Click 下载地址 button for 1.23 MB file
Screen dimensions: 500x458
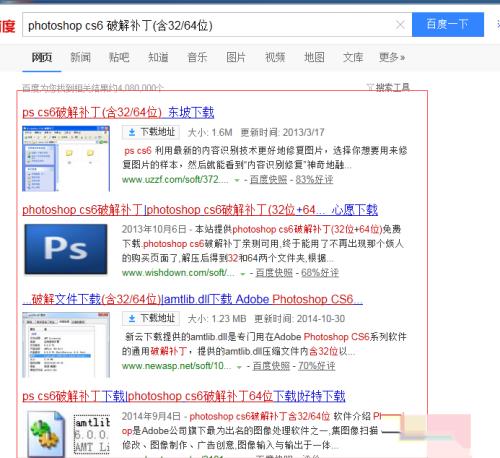tap(151, 318)
